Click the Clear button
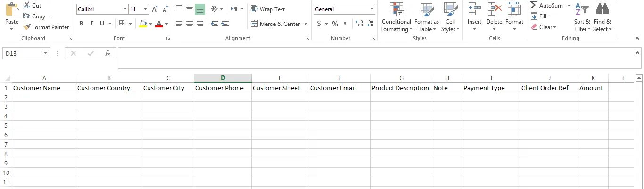The width and height of the screenshot is (644, 189). (544, 27)
